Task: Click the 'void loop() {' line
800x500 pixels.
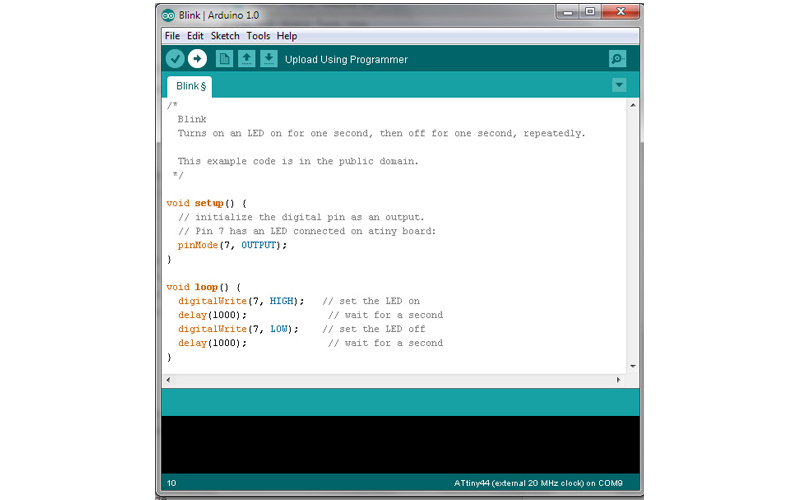Action: coord(204,287)
